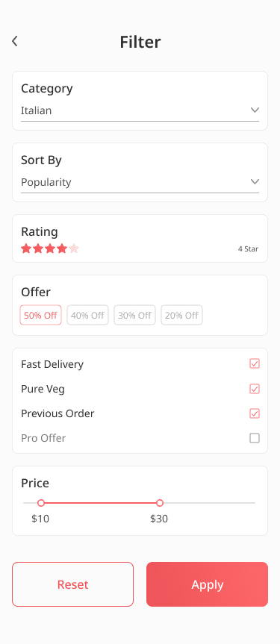
Task: Uncheck the Fast Delivery checkbox
Action: [255, 363]
